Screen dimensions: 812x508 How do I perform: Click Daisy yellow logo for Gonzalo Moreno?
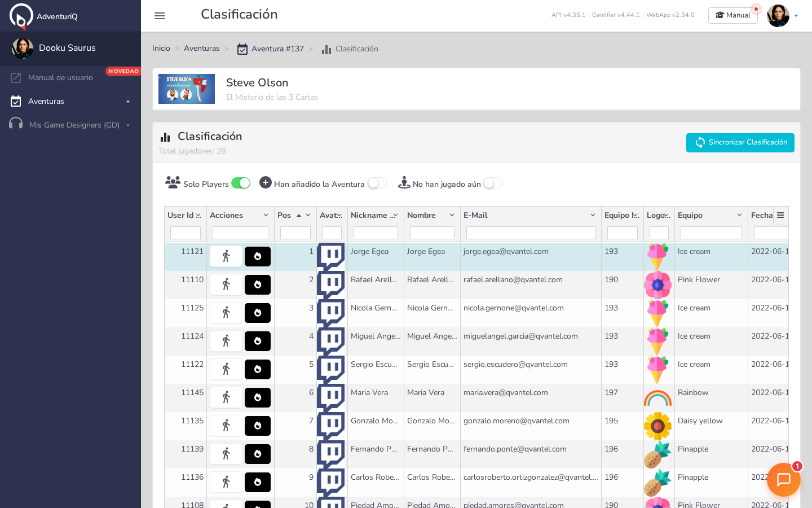[x=657, y=426]
